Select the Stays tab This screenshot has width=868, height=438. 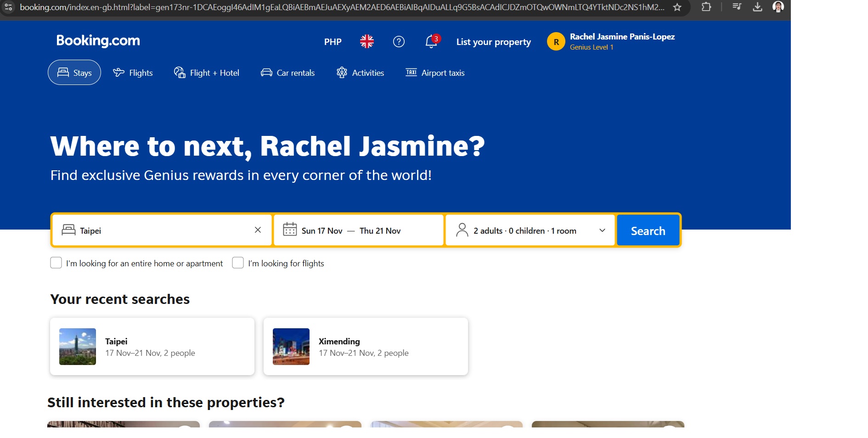click(x=74, y=73)
